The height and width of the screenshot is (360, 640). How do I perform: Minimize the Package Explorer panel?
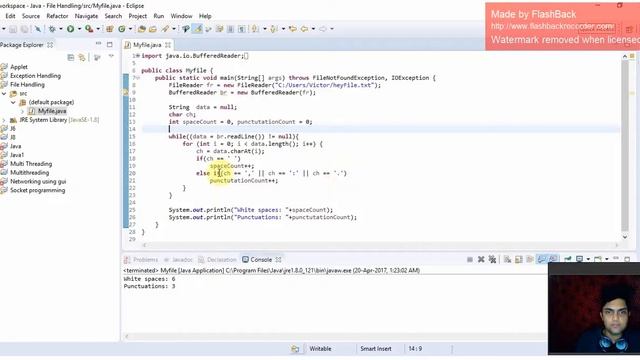(x=98, y=44)
